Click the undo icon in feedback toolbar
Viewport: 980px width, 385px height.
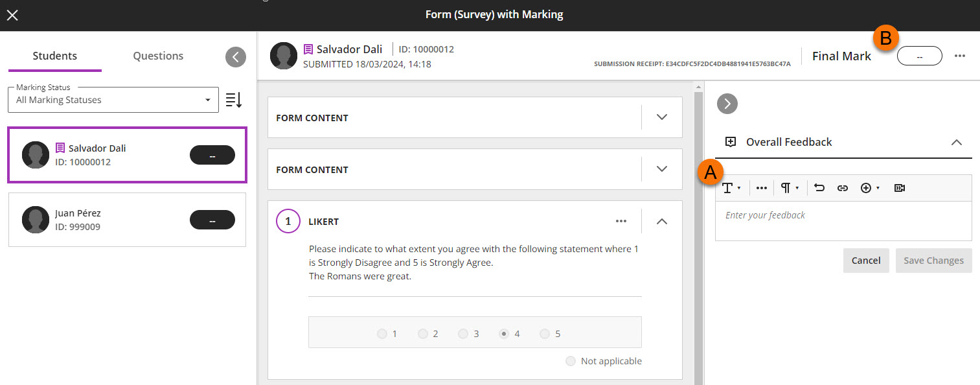[x=819, y=188]
